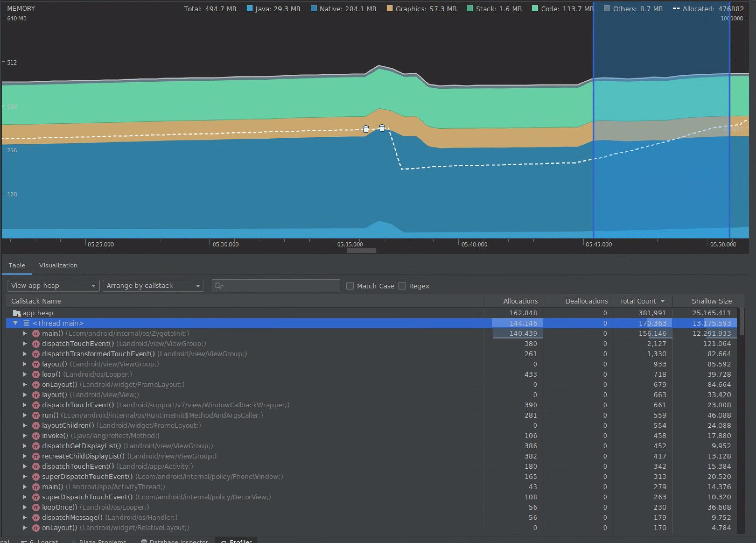Drag the memory timeline scrubber bar
This screenshot has height=543, width=756.
[x=362, y=251]
